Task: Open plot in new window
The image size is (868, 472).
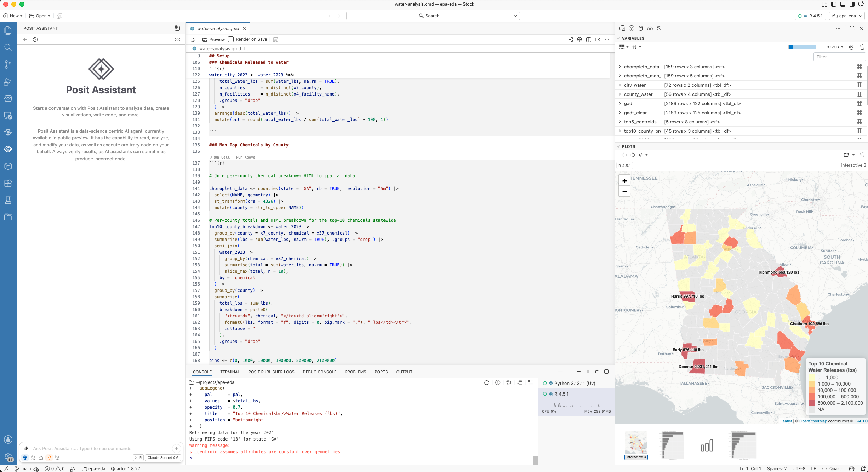Action: point(846,155)
